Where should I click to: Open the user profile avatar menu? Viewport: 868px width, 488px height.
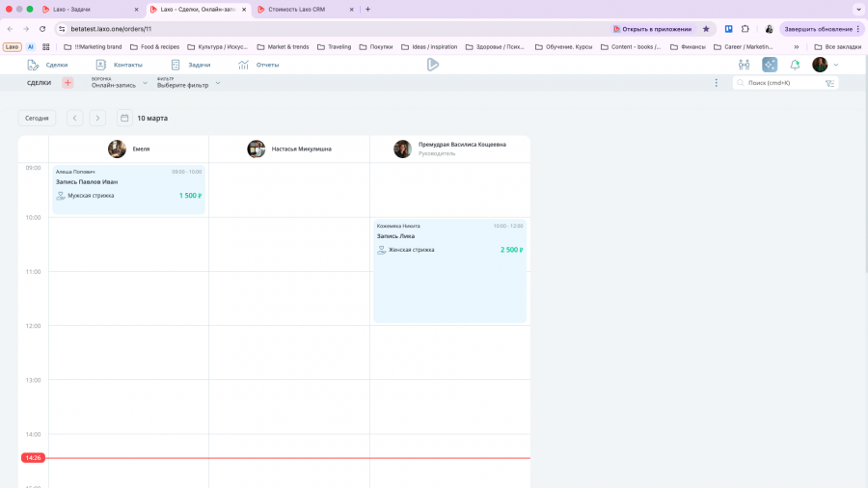coord(821,65)
